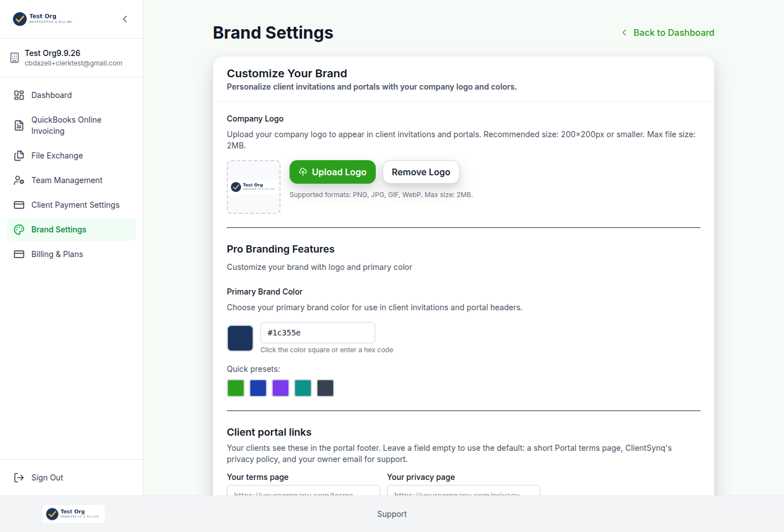
Task: Click the Client portal links heading
Action: pos(269,432)
